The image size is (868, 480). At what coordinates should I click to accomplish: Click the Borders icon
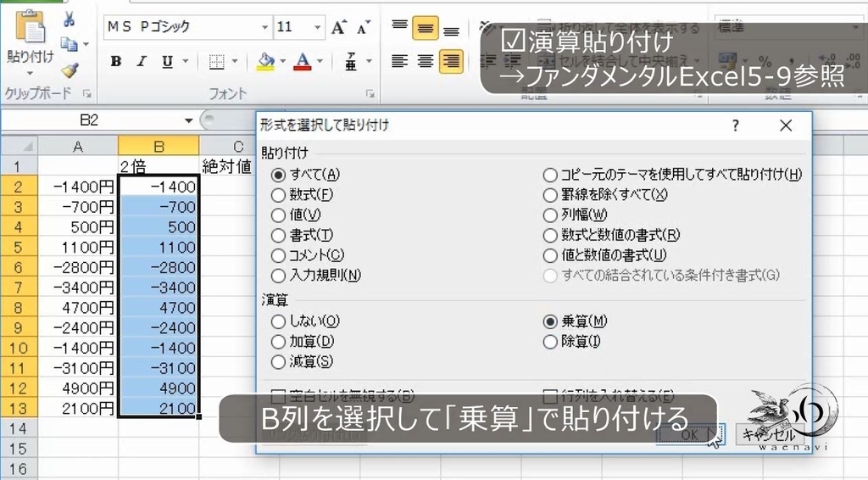click(216, 61)
